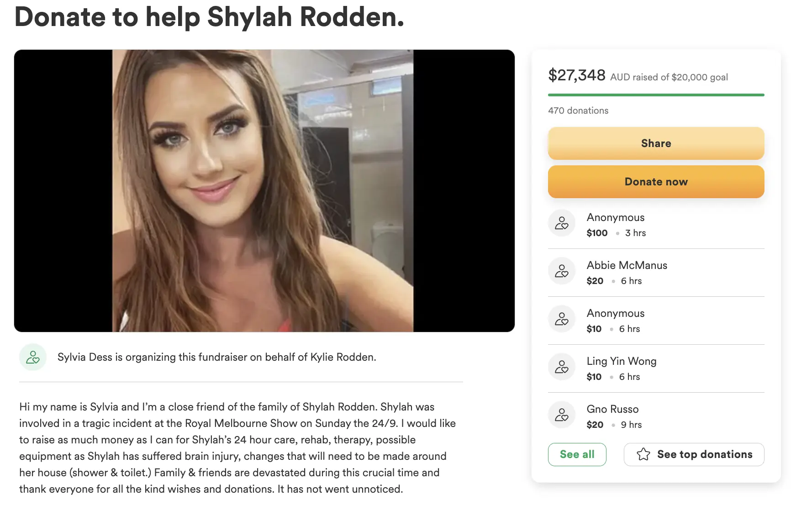Click the donor icon beside Ling Yin Wong
This screenshot has width=812, height=505.
click(562, 367)
